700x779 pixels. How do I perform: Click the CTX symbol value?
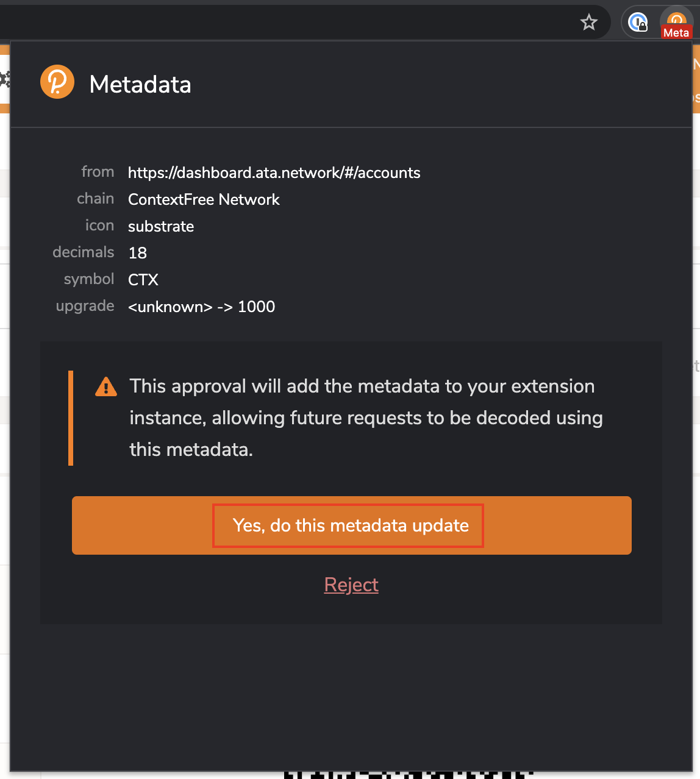pyautogui.click(x=143, y=280)
